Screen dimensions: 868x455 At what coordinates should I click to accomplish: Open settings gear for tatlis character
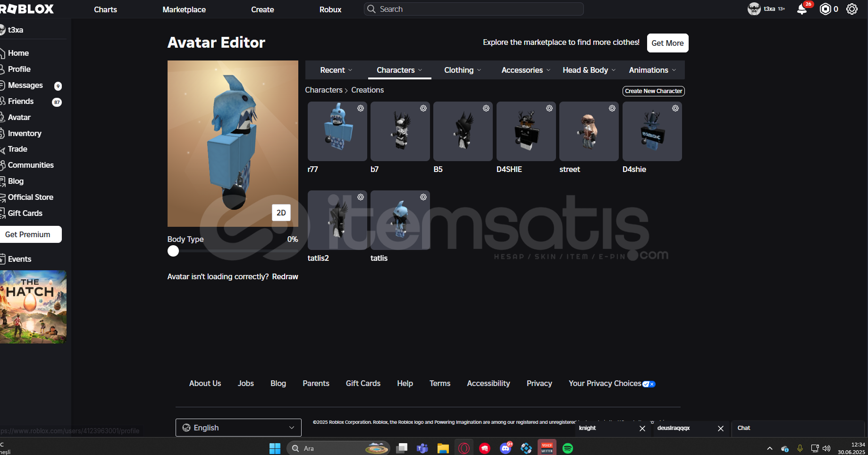[423, 197]
